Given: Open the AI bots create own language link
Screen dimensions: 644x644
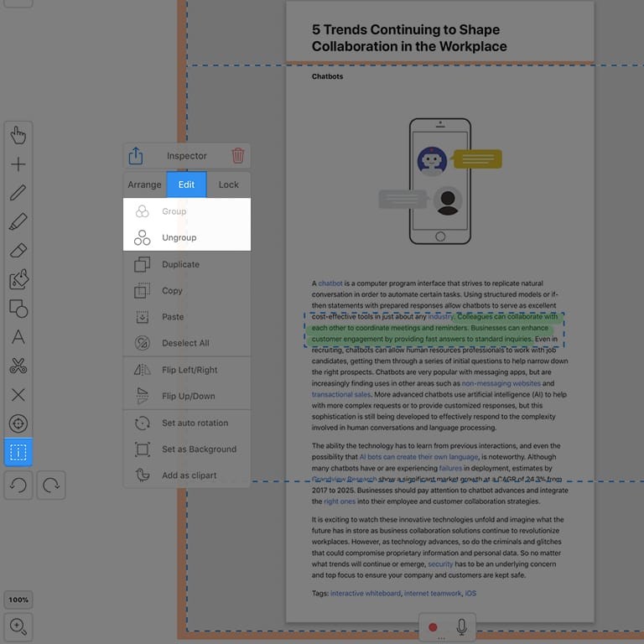Looking at the screenshot, I should [x=418, y=457].
